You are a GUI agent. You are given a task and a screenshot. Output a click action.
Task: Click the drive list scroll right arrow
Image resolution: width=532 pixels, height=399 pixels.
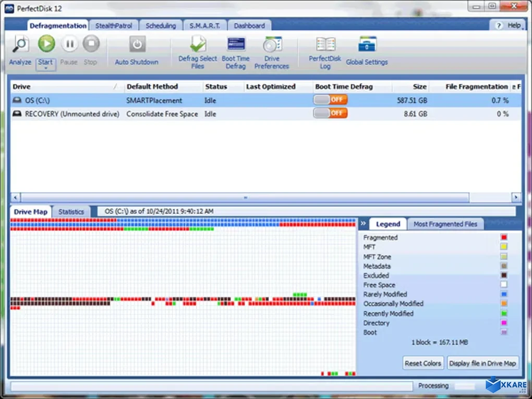pyautogui.click(x=516, y=197)
